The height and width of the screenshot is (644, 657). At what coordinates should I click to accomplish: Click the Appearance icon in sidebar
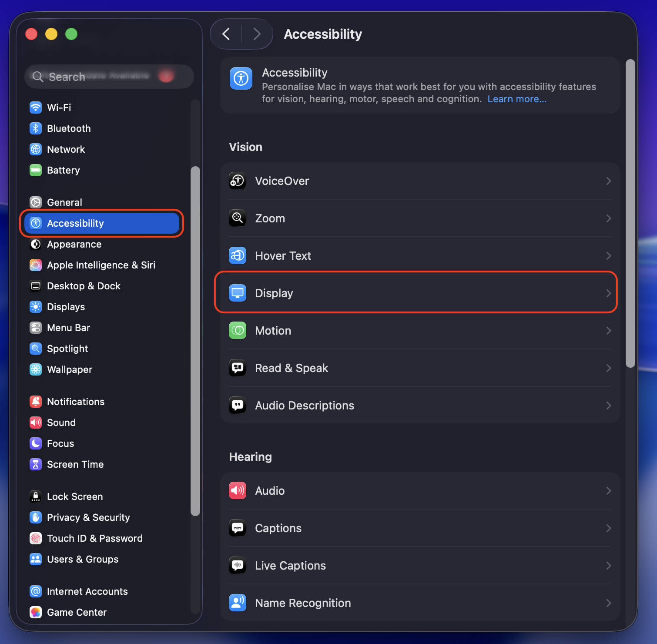coord(36,244)
